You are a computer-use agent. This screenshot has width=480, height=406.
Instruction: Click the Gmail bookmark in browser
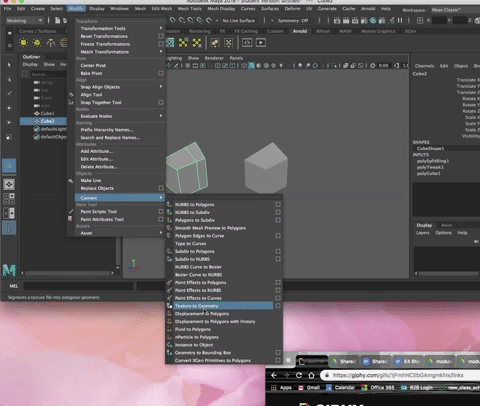coord(309,388)
